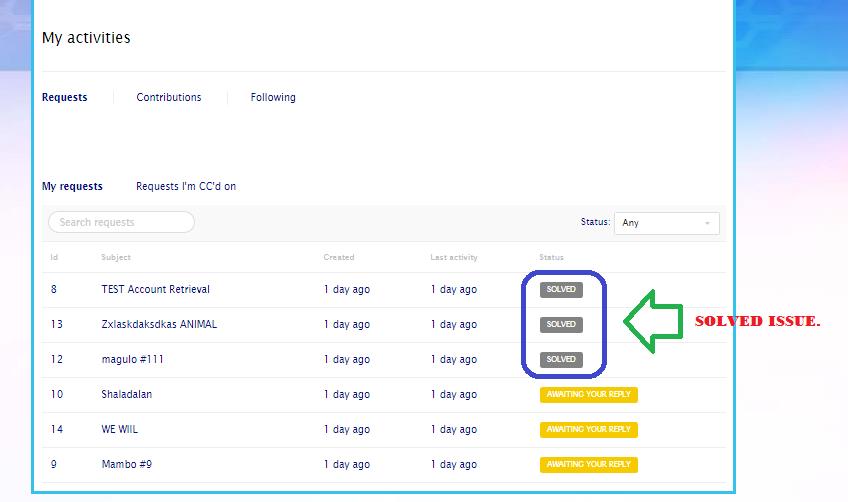Select the My requests sub-tab
The width and height of the screenshot is (848, 502).
[72, 186]
